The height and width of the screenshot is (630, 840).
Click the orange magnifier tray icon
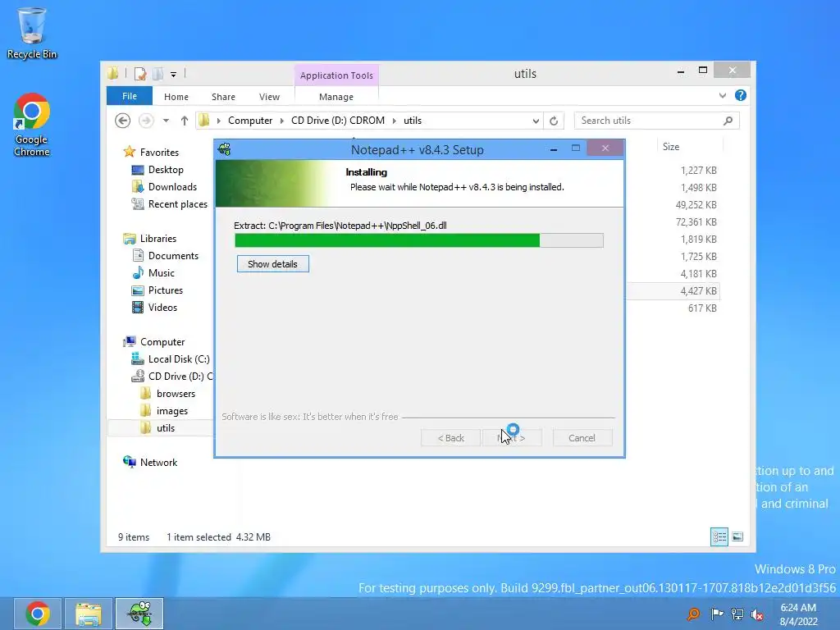693,614
